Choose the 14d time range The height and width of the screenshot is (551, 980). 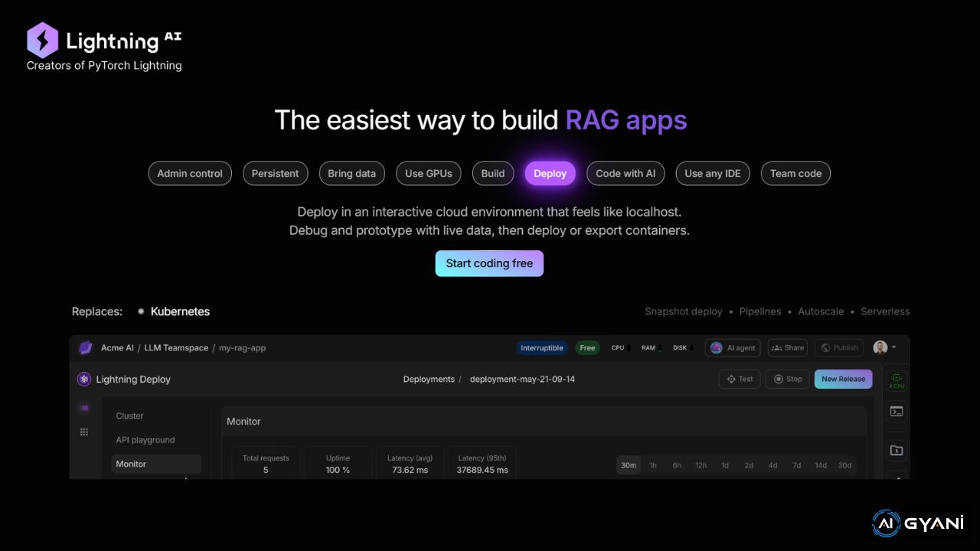tap(821, 465)
